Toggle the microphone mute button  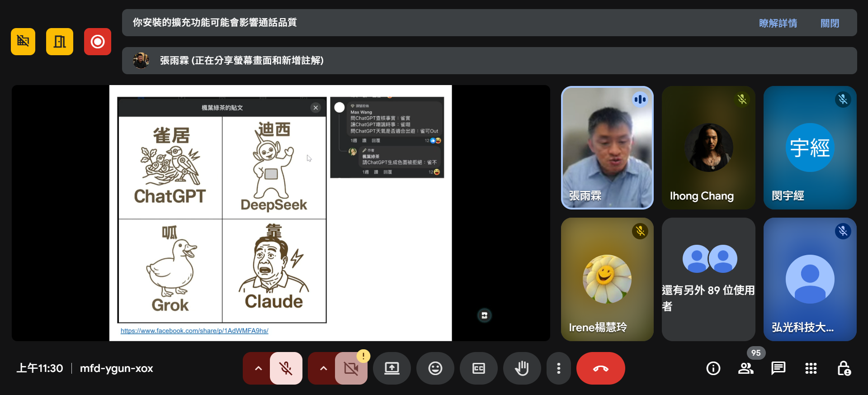(286, 368)
